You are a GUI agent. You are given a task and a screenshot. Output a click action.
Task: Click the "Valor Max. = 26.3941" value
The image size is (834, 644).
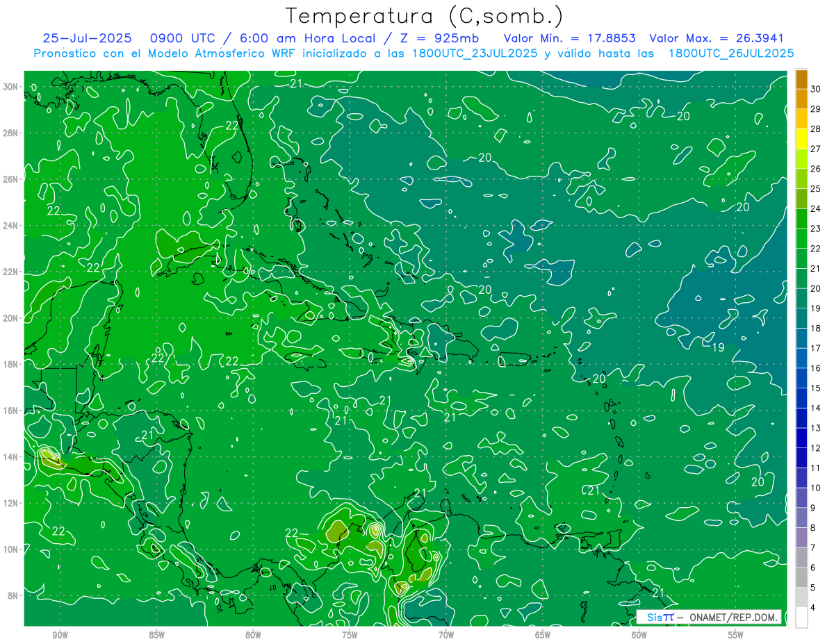[x=717, y=39]
